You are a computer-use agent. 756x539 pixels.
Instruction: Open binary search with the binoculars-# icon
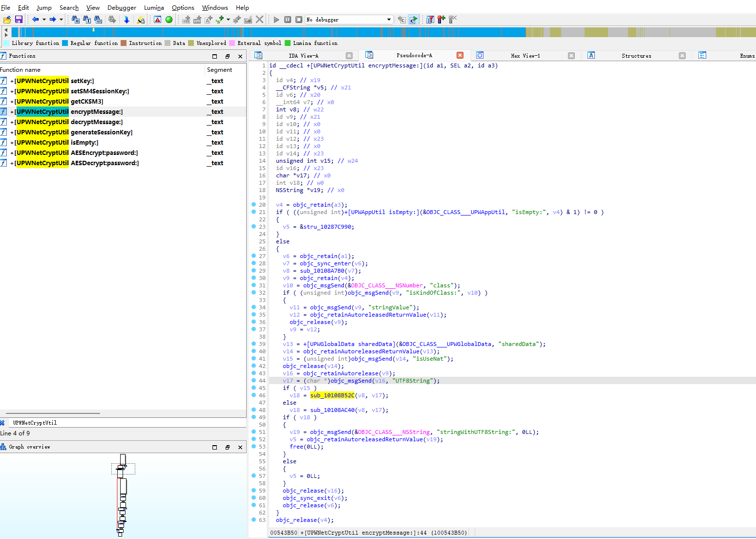coord(76,20)
